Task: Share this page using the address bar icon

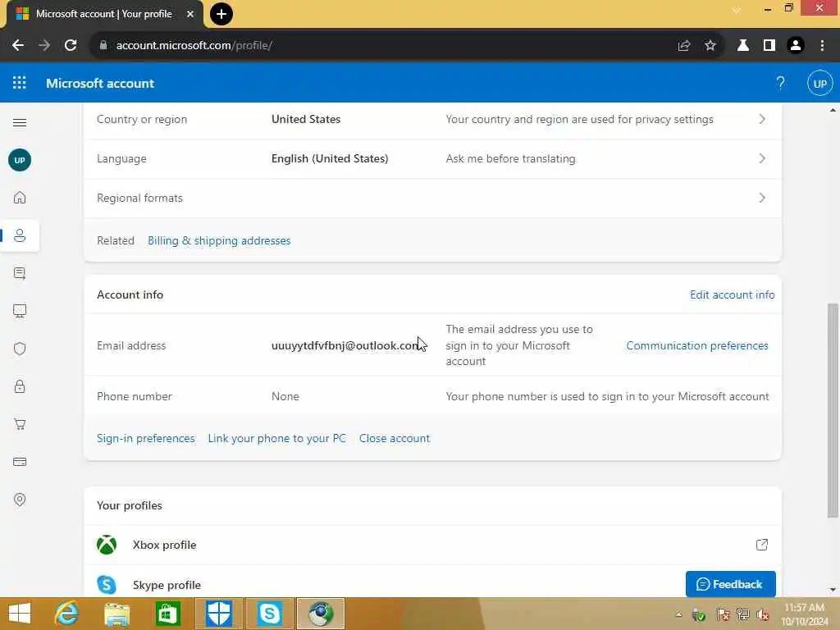Action: [684, 46]
